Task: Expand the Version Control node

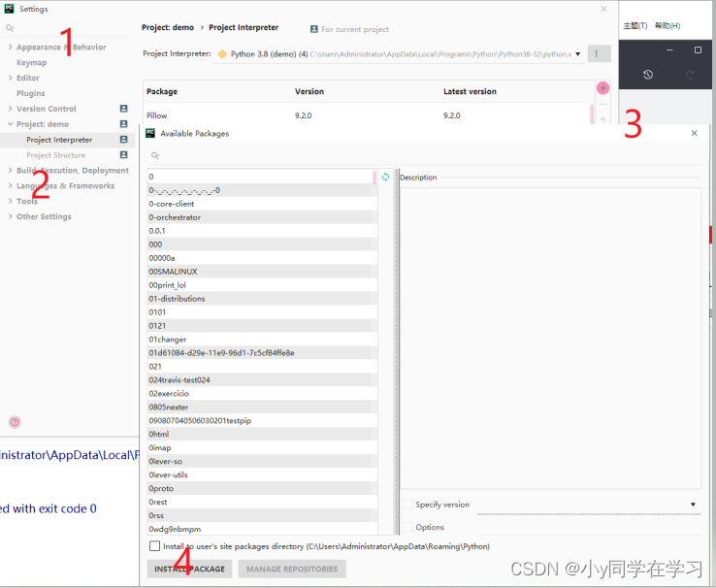Action: tap(10, 109)
